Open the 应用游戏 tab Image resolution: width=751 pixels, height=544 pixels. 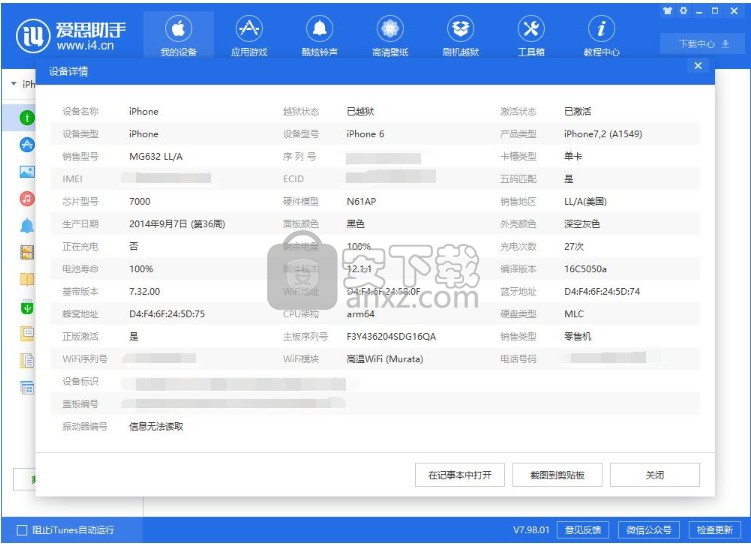tap(249, 36)
